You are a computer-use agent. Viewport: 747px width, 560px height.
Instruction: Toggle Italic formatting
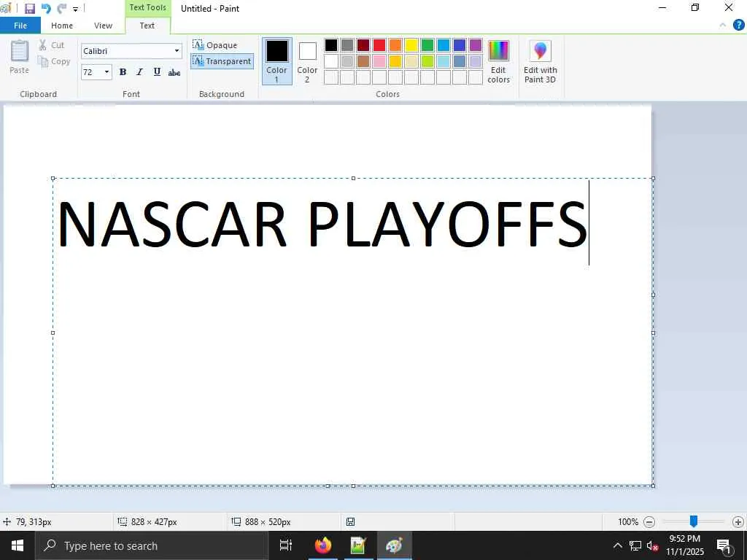(139, 72)
